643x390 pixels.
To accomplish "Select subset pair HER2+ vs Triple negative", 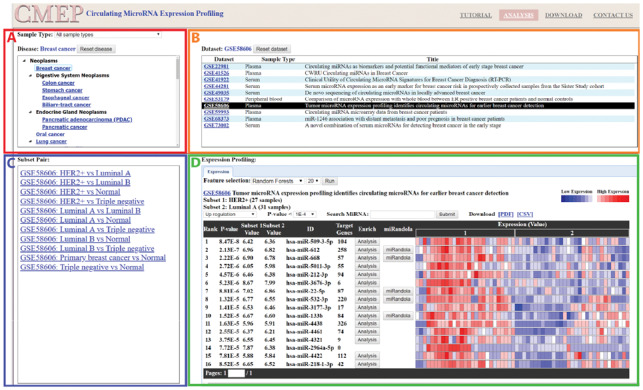I will click(82, 201).
